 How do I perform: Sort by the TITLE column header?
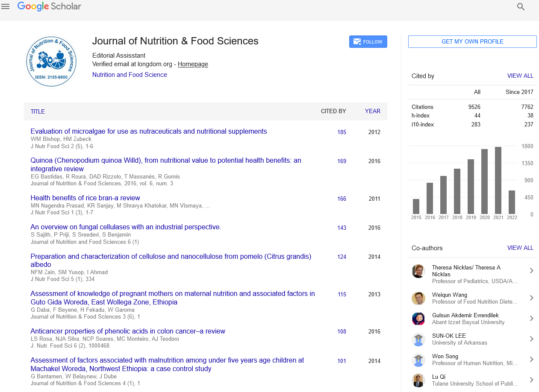pos(38,111)
